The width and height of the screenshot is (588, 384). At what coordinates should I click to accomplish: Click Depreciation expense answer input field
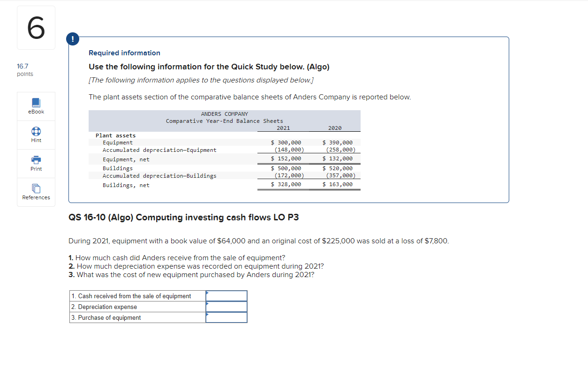click(226, 307)
